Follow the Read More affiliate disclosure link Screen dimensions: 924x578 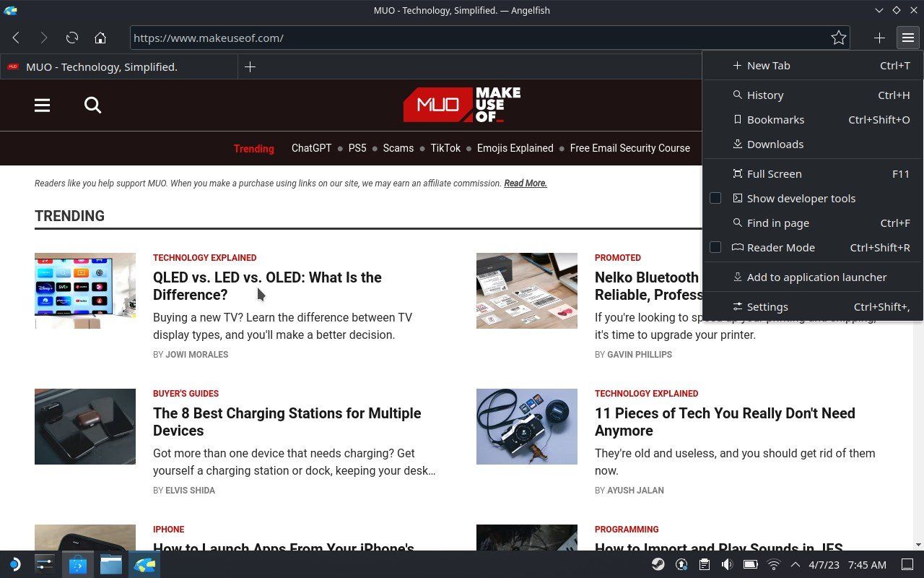[x=526, y=184]
